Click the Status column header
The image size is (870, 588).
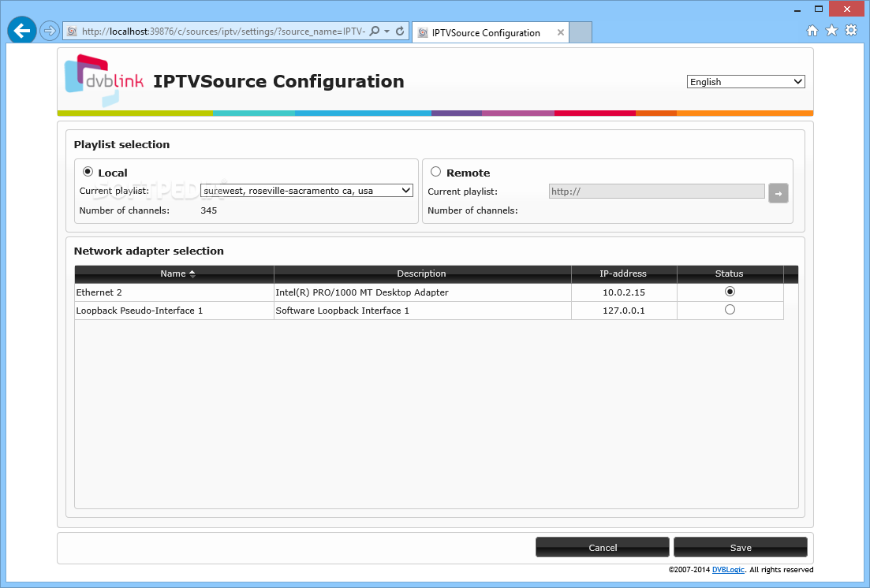click(x=730, y=274)
